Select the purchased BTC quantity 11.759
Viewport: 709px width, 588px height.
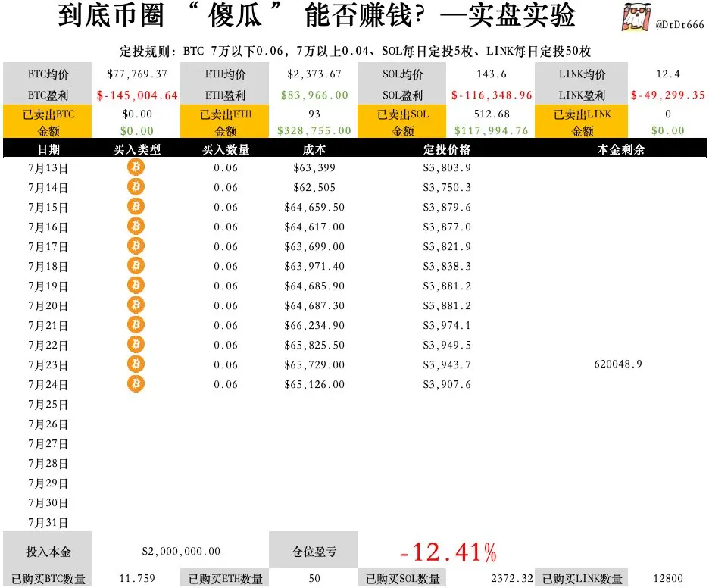pos(137,578)
